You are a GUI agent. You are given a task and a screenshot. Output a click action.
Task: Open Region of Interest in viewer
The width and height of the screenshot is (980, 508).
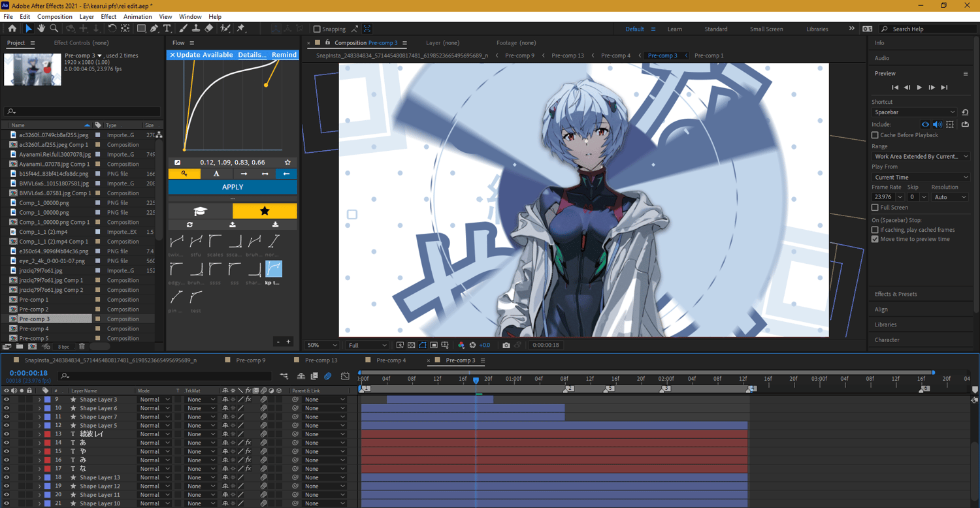pyautogui.click(x=434, y=345)
